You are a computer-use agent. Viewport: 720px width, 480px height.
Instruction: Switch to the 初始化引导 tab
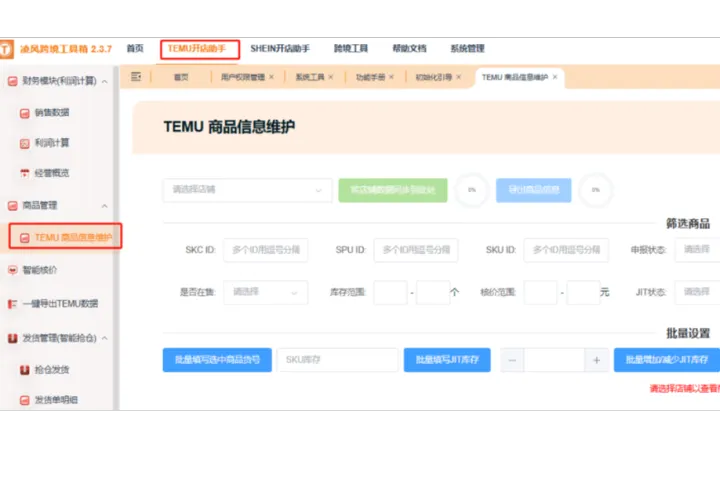click(x=434, y=77)
